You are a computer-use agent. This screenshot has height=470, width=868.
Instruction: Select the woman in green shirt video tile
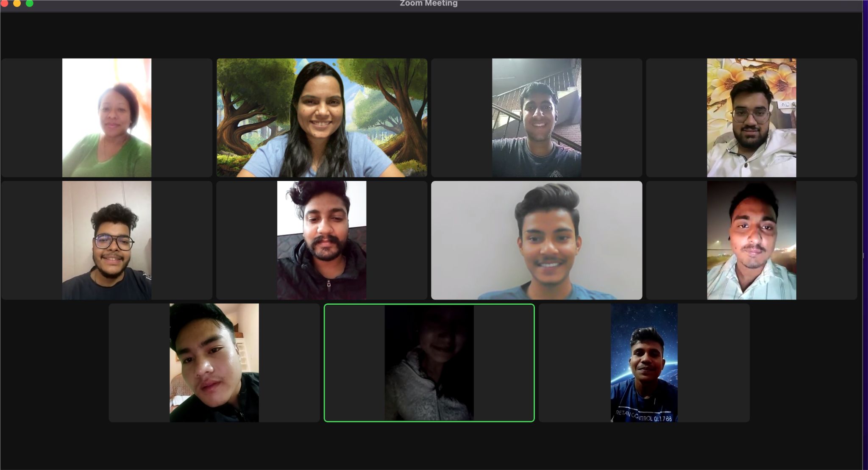(x=107, y=118)
